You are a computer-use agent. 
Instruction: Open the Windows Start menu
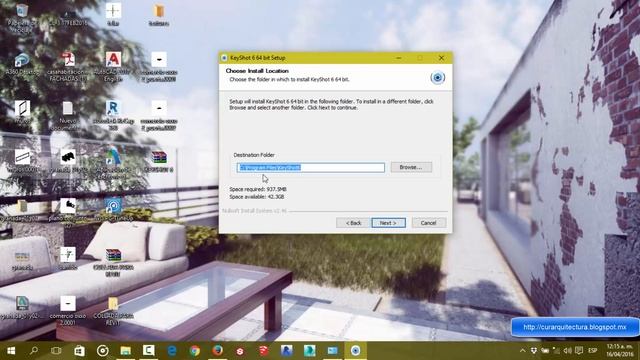tap(11, 351)
